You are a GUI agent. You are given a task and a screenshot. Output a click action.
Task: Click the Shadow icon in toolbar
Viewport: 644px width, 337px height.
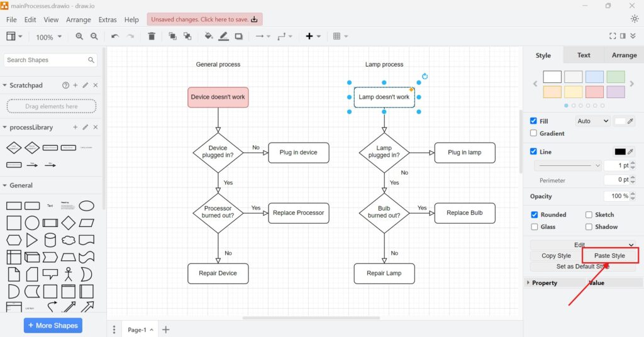click(239, 36)
